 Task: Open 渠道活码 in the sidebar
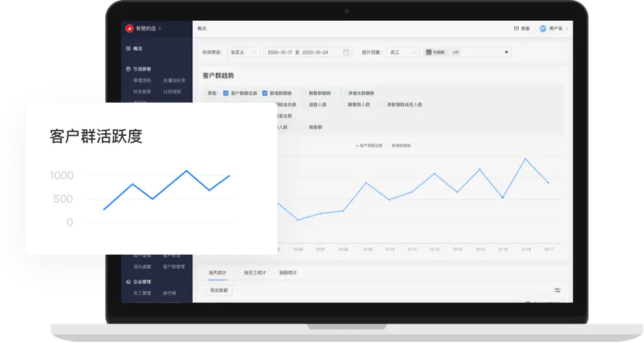(x=142, y=81)
